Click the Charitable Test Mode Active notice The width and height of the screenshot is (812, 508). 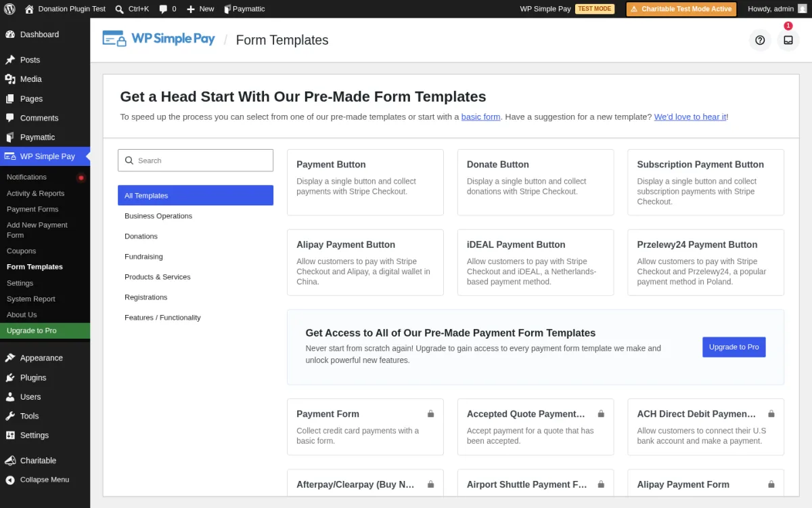(x=681, y=9)
